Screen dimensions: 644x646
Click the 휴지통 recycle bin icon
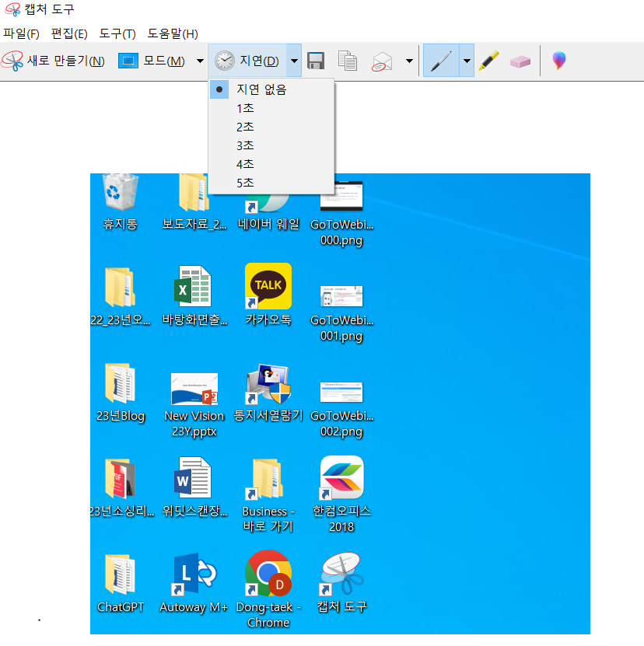(x=120, y=193)
